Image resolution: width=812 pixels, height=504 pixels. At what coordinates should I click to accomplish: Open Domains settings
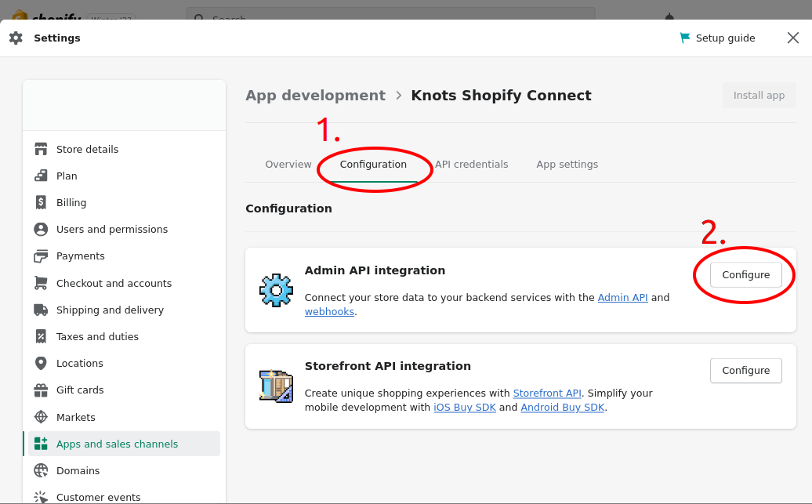point(125,470)
